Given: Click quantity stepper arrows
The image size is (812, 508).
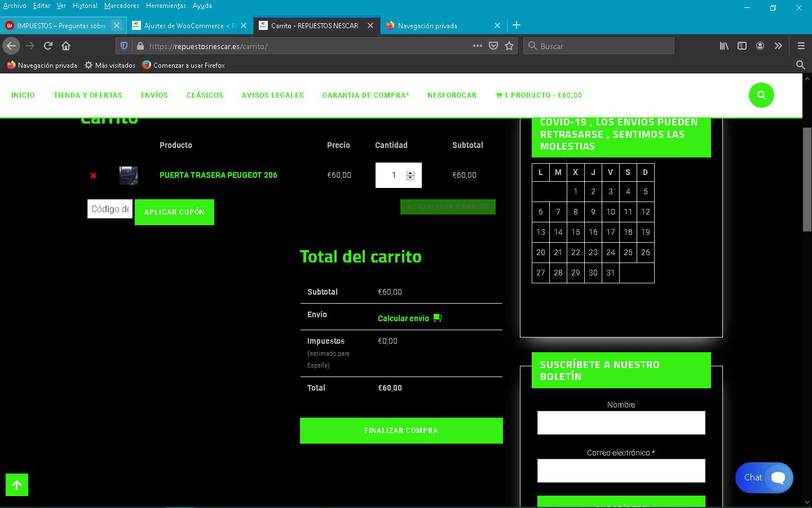Looking at the screenshot, I should pyautogui.click(x=411, y=176).
